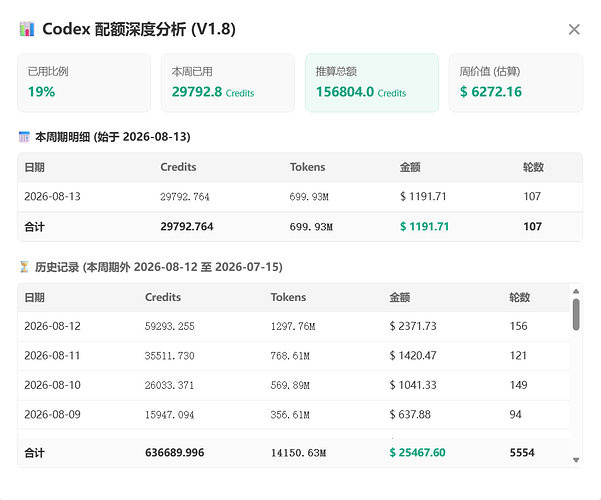Click the 768.61M tokens cell
601x500 pixels.
[x=290, y=356]
